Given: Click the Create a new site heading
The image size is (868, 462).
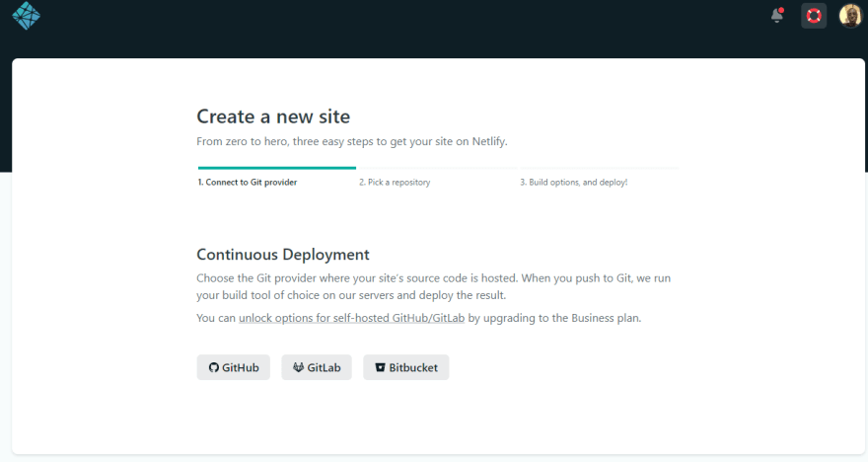Looking at the screenshot, I should (273, 116).
